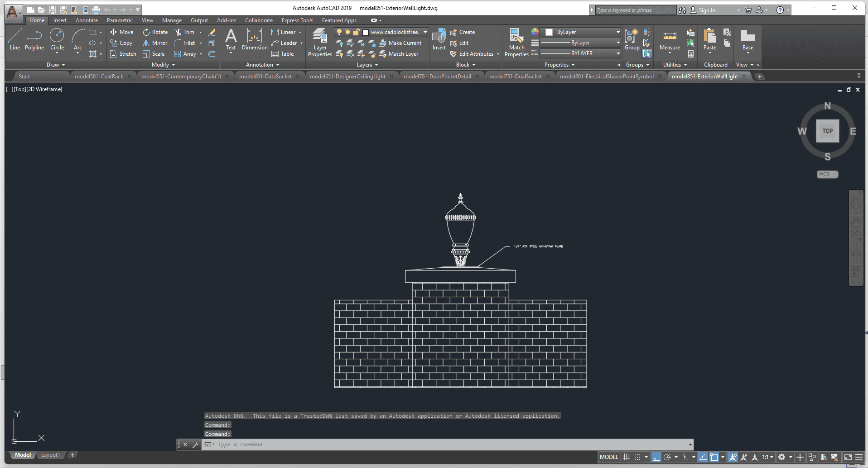The width and height of the screenshot is (868, 468).
Task: Switch to Layout1 tab
Action: pos(50,455)
